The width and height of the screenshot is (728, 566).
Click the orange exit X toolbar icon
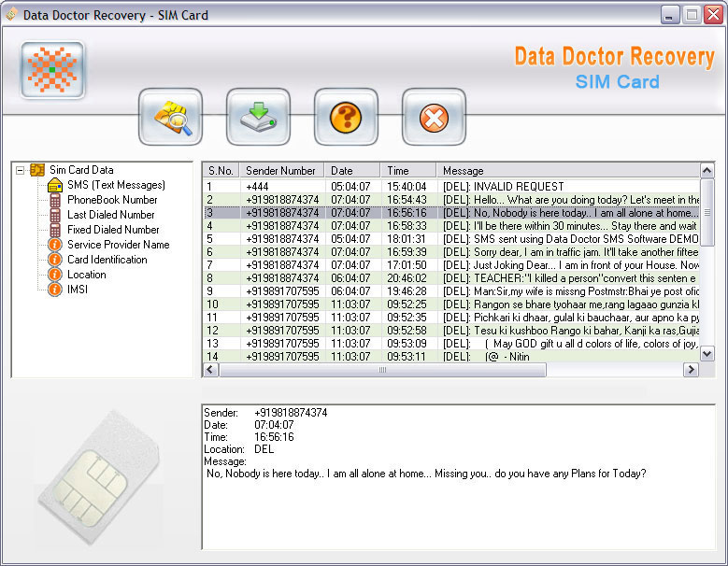click(433, 118)
